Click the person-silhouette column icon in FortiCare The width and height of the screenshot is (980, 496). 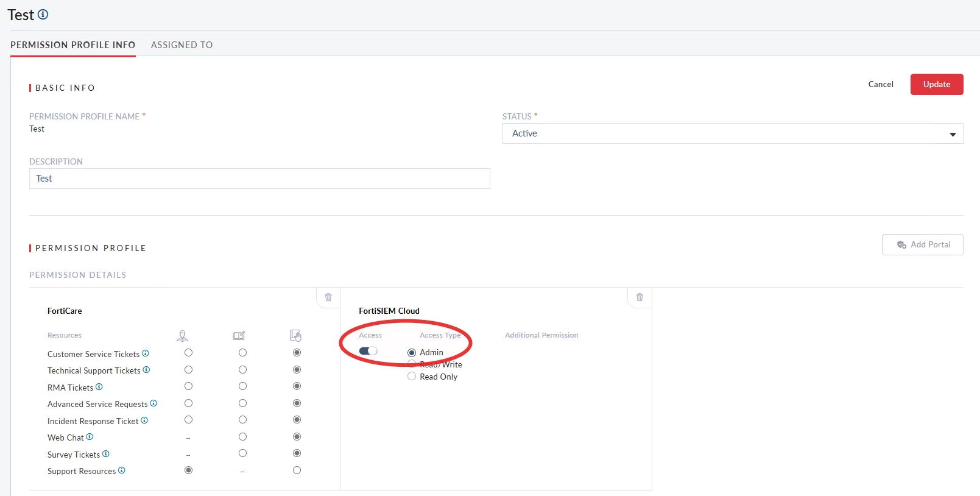click(182, 336)
